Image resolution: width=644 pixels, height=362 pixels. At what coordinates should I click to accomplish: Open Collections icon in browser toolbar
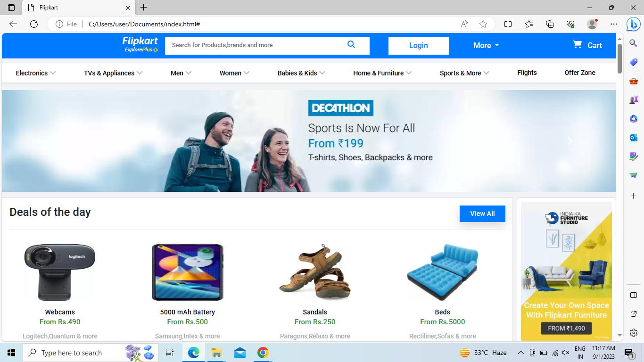550,24
